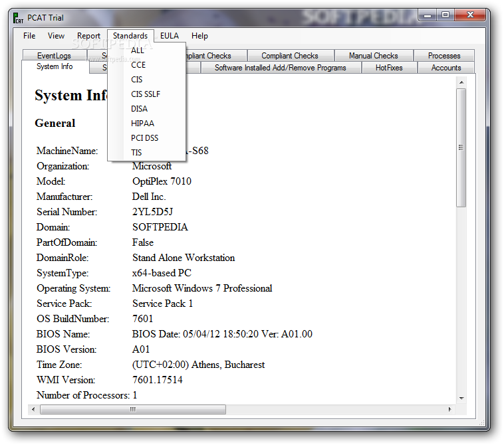
Task: Choose the CIS standard entry
Action: click(x=146, y=79)
